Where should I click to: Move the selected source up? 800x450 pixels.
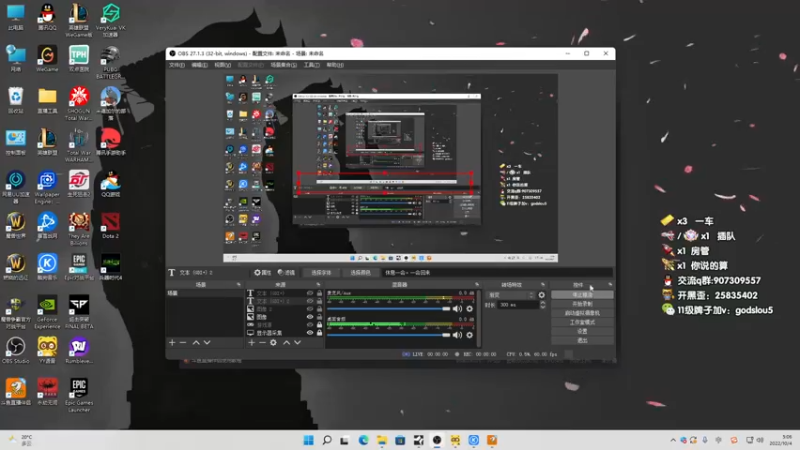(x=287, y=342)
